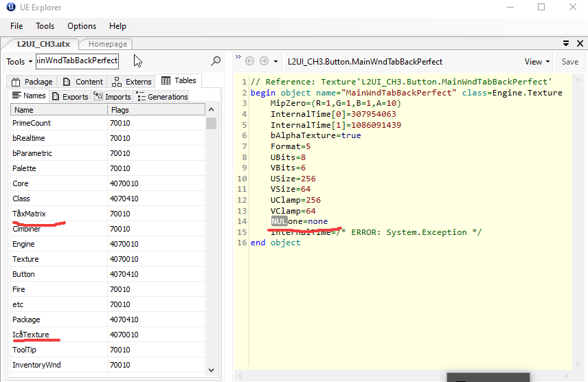Click the names table scrollbar thumb

[x=211, y=123]
